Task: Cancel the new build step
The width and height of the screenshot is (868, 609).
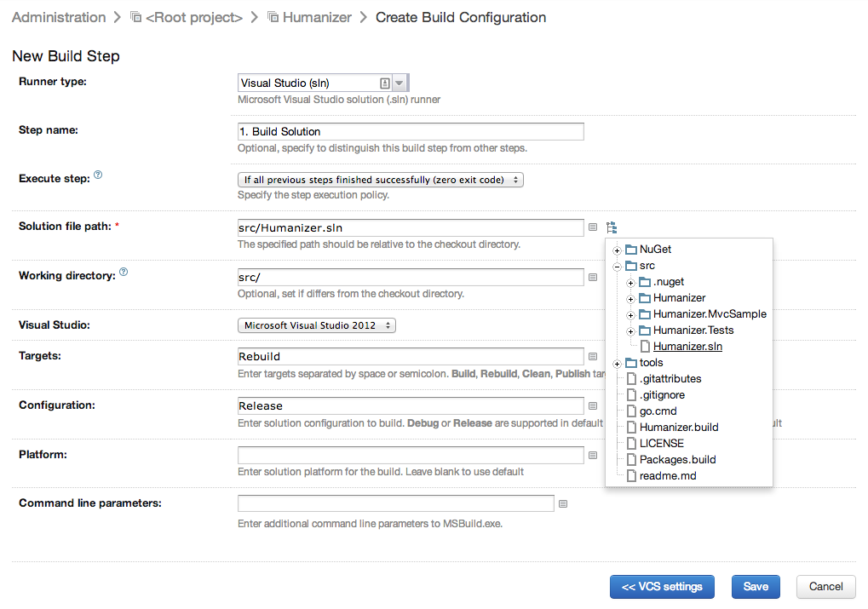Action: (x=826, y=587)
